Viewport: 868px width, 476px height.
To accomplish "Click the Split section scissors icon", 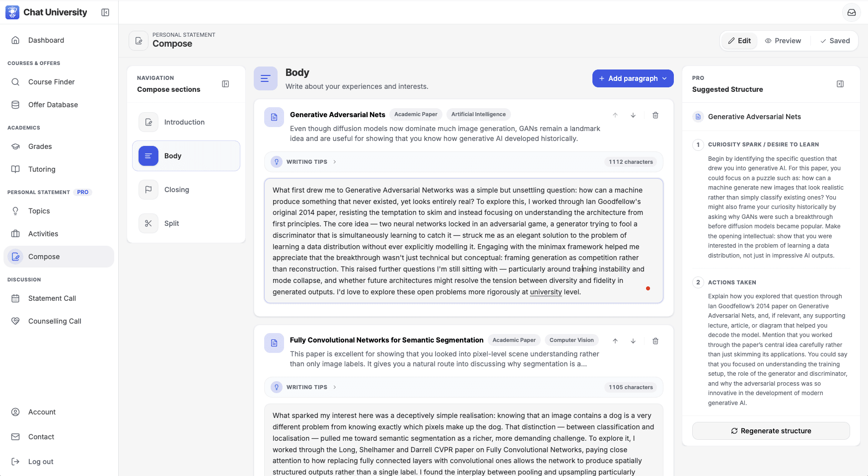I will tap(148, 223).
